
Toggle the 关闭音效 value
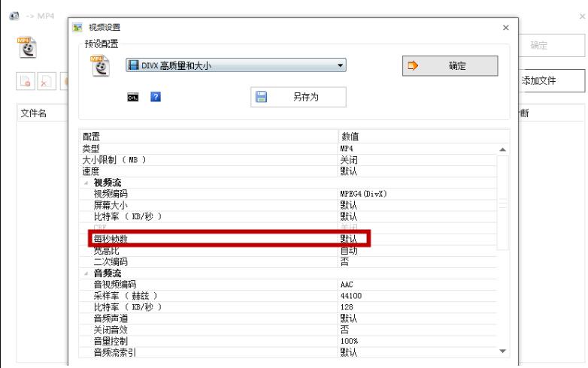(x=344, y=330)
